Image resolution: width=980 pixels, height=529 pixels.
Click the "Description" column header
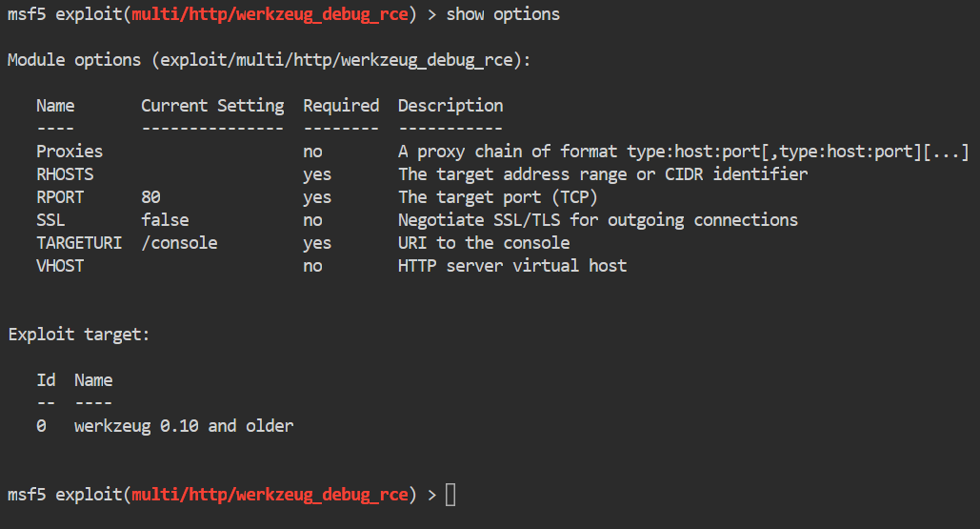tap(450, 106)
